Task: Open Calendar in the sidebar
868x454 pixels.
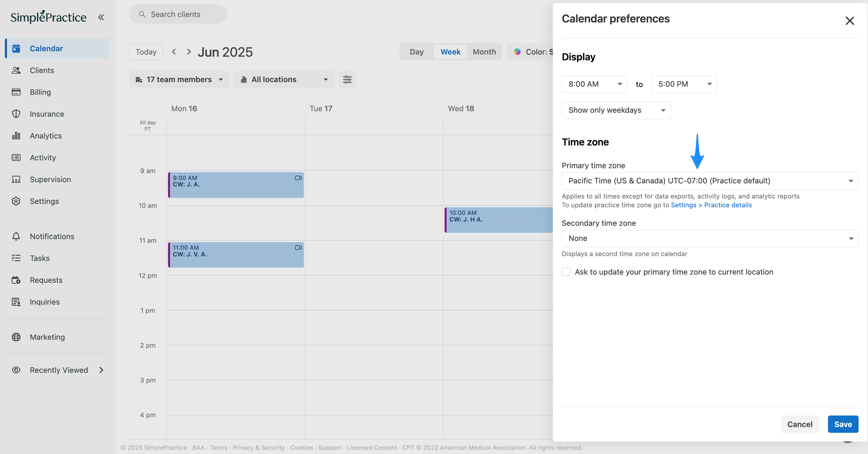Action: coord(57,48)
